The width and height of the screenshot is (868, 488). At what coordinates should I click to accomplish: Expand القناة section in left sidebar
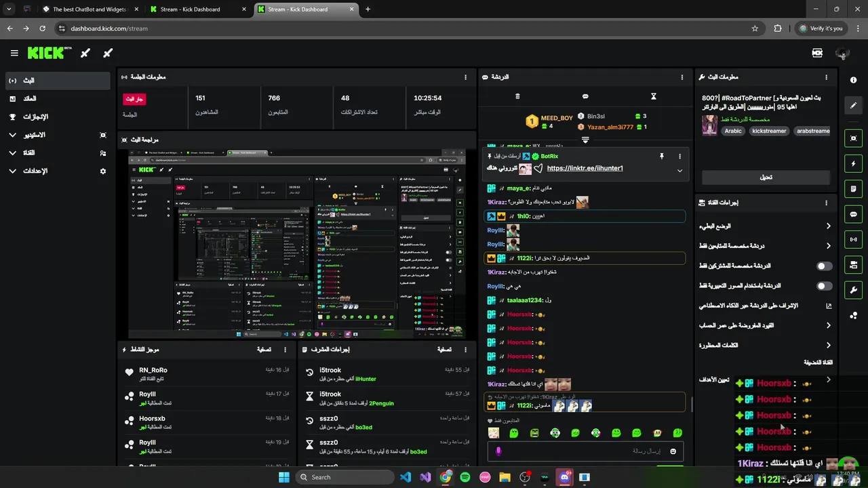(12, 153)
